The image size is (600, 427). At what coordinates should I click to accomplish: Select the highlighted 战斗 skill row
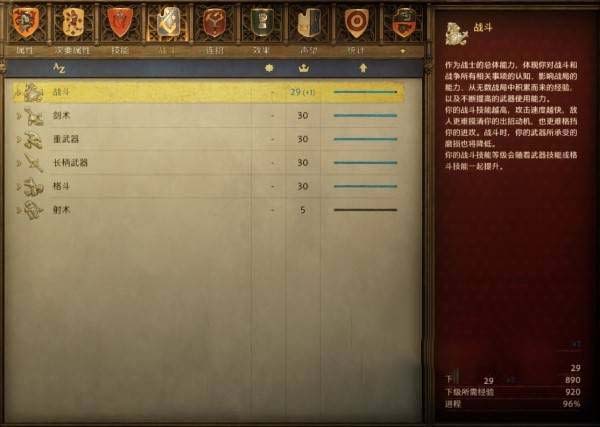coord(209,92)
